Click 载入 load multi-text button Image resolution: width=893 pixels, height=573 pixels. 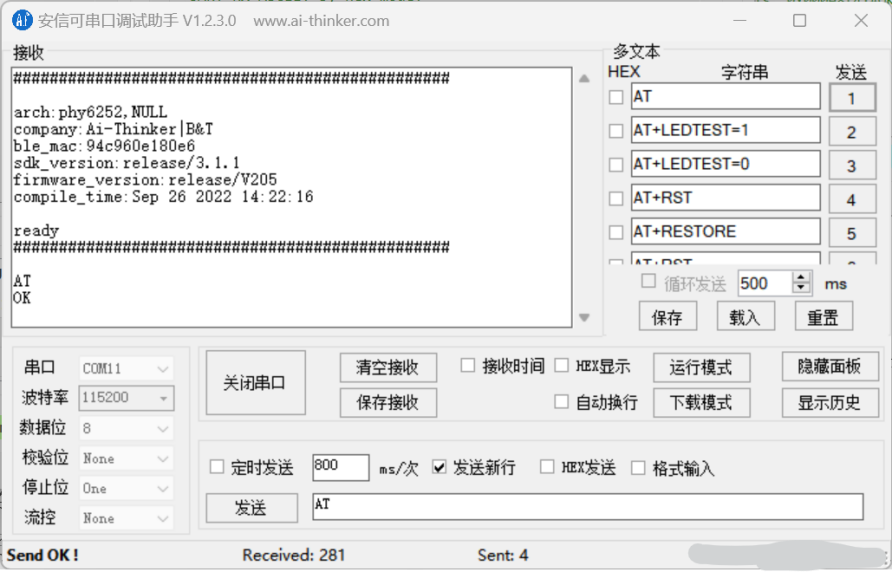[745, 317]
